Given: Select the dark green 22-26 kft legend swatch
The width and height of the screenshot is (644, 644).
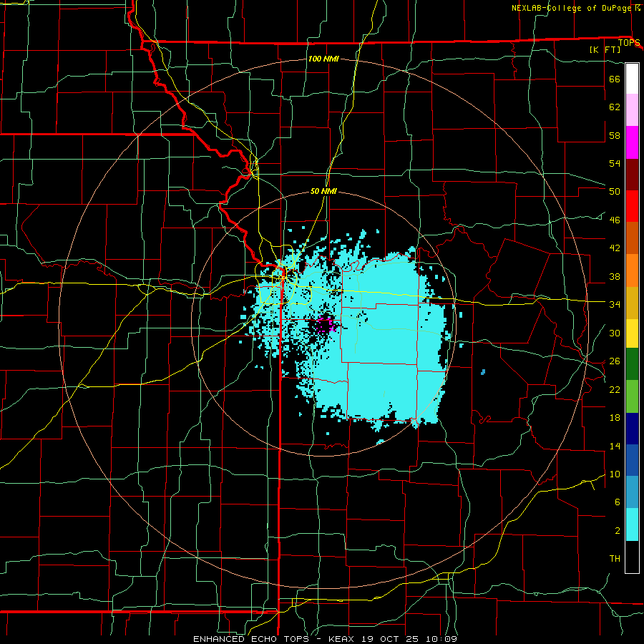Looking at the screenshot, I should (632, 364).
